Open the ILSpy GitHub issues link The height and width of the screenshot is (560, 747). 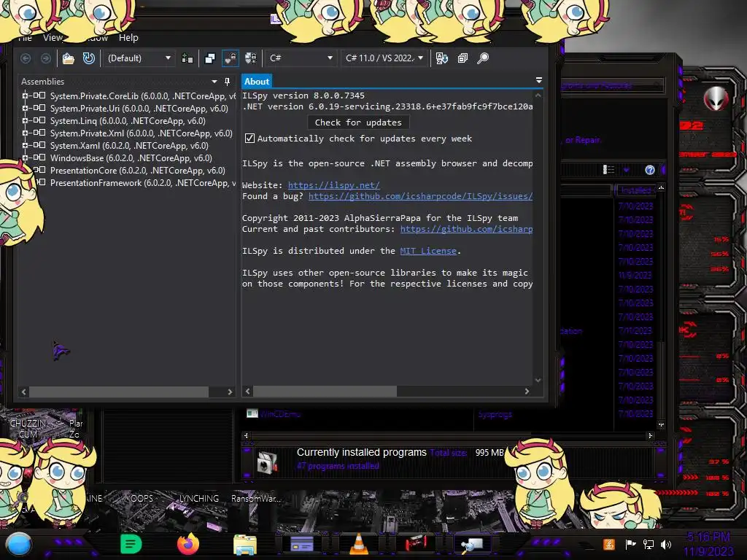click(x=421, y=196)
